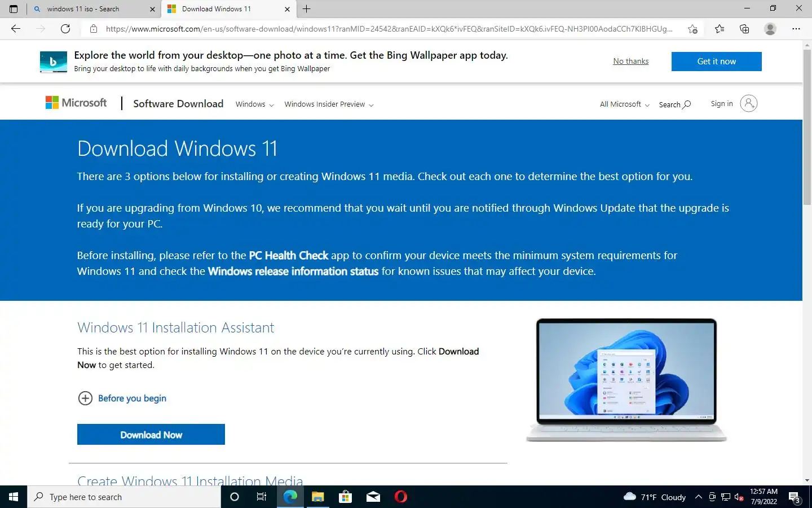This screenshot has width=812, height=508.
Task: Go back to previous page
Action: tap(16, 29)
